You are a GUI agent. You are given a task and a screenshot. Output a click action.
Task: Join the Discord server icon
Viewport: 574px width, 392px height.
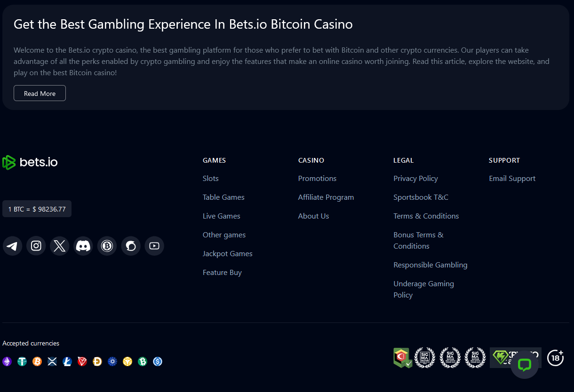(x=83, y=246)
